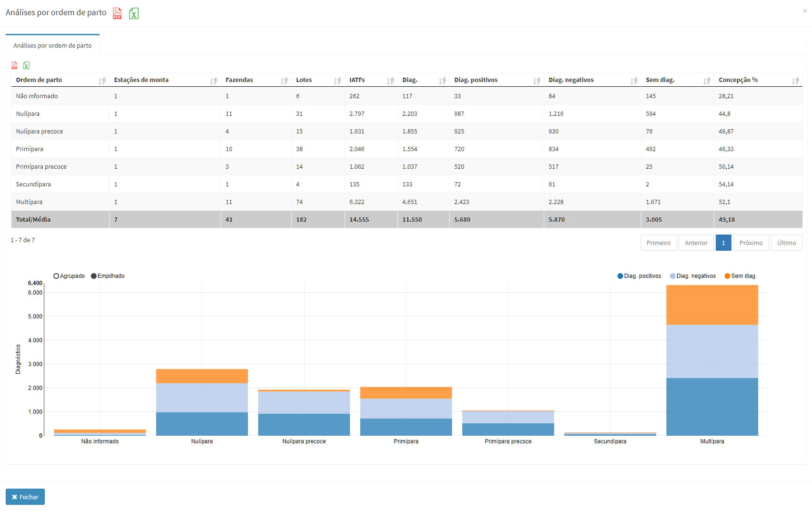Go to Último page
This screenshot has width=812, height=512.
click(x=786, y=243)
